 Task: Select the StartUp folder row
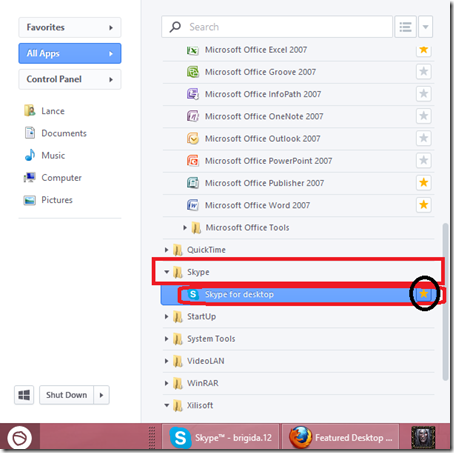(298, 316)
